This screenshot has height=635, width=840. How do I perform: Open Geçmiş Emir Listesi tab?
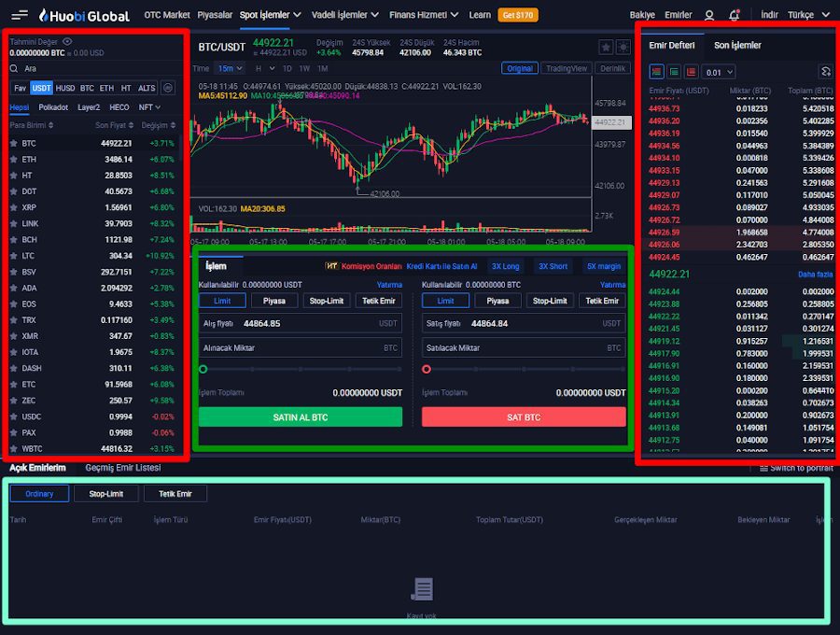(x=122, y=468)
